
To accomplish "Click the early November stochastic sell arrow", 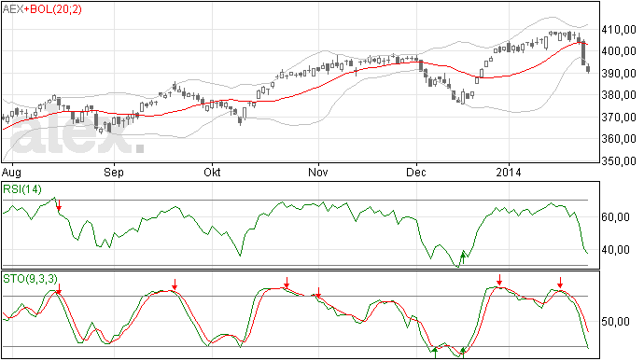I will tap(318, 292).
